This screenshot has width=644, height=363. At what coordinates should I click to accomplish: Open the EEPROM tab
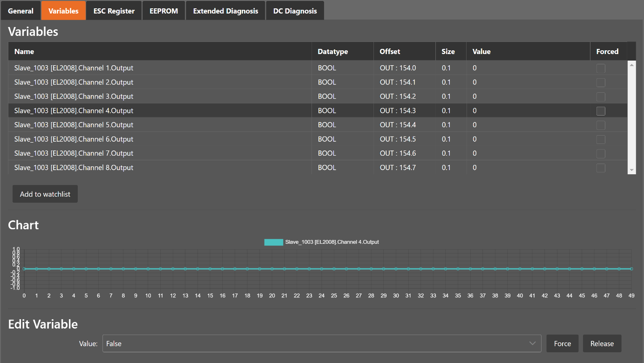(163, 11)
